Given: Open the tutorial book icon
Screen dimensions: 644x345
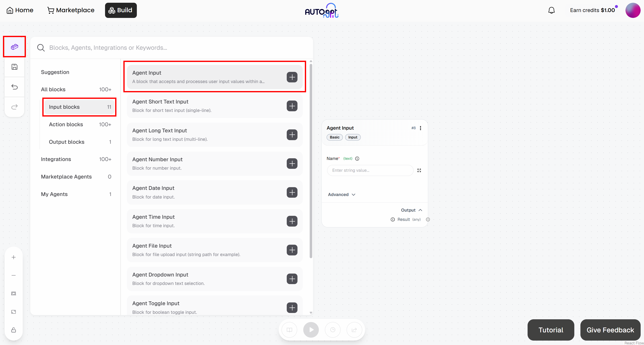Looking at the screenshot, I should point(289,330).
